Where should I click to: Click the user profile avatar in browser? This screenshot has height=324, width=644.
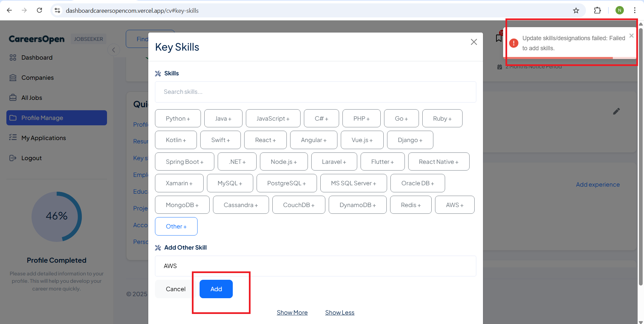(x=620, y=10)
